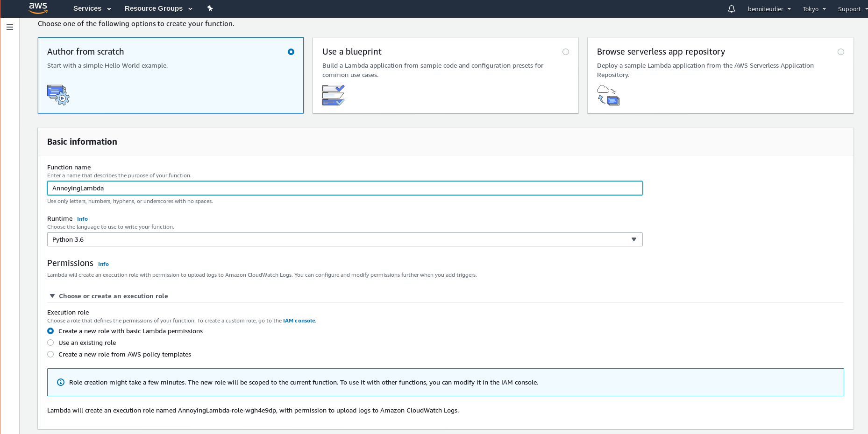Open the notifications bell icon
Image resolution: width=868 pixels, height=434 pixels.
731,8
